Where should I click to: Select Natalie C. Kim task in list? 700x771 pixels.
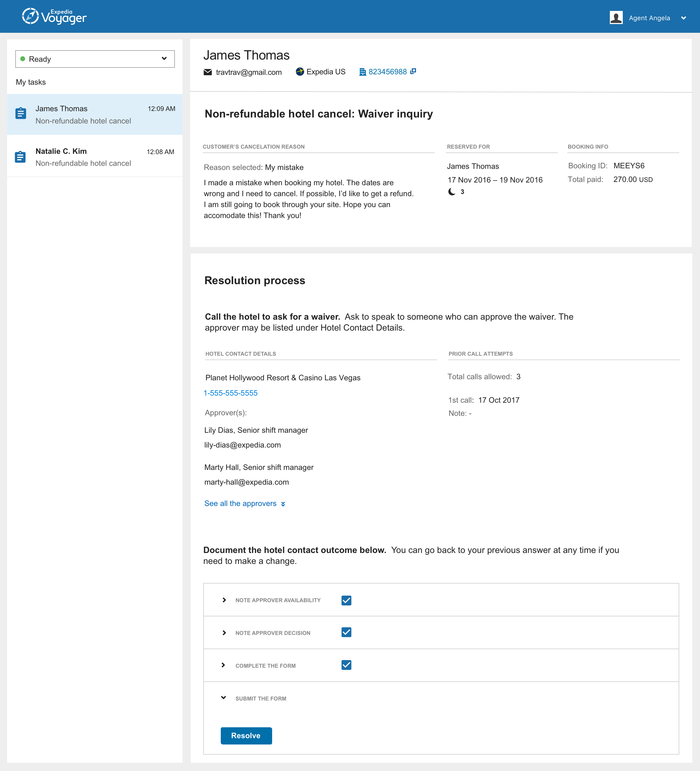(x=95, y=157)
